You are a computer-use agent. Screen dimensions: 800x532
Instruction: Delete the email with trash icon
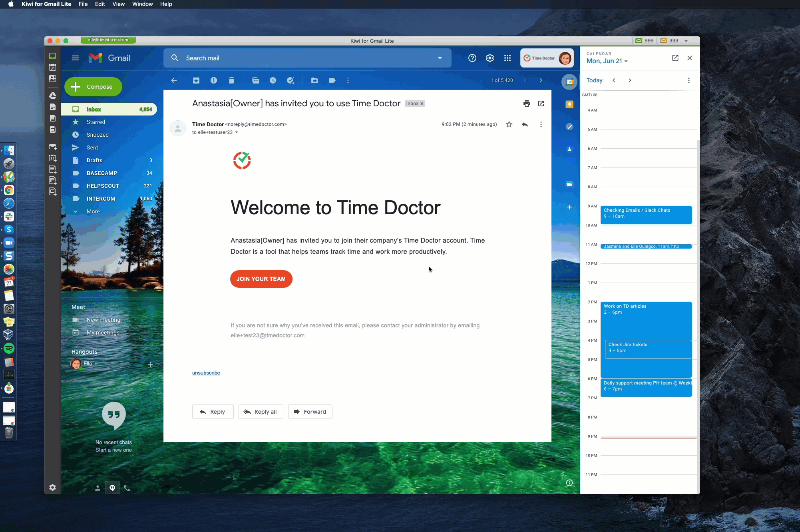click(231, 80)
